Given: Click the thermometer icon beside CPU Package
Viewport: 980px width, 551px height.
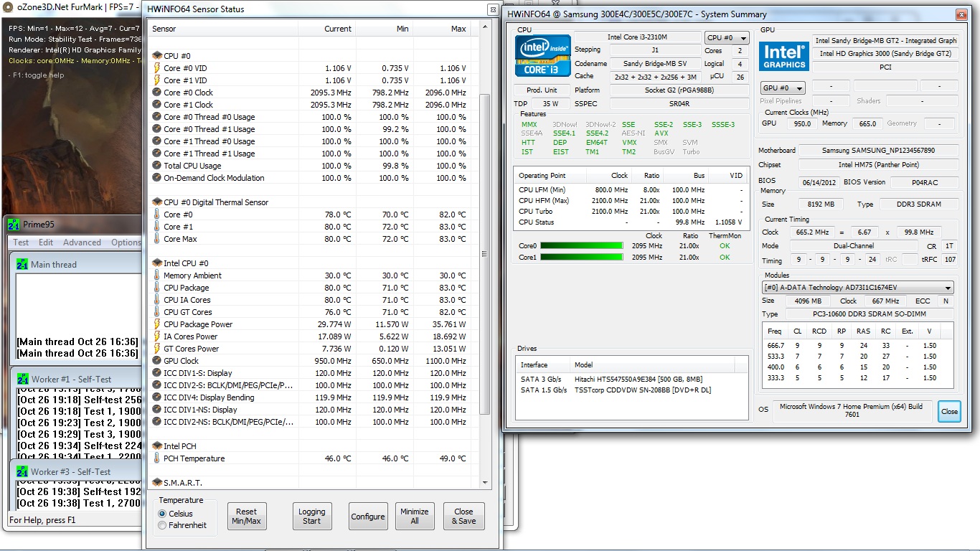Looking at the screenshot, I should click(157, 288).
